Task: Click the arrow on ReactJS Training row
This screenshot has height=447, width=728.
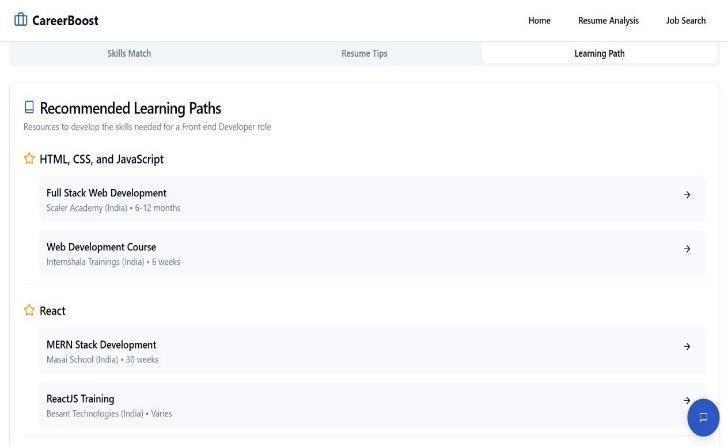Action: coord(687,400)
